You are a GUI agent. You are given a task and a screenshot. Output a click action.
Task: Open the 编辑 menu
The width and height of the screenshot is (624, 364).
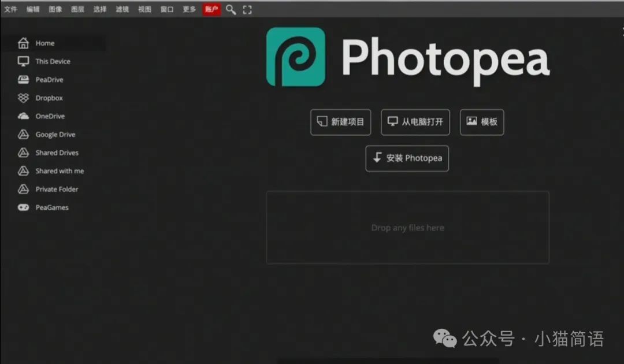(33, 9)
